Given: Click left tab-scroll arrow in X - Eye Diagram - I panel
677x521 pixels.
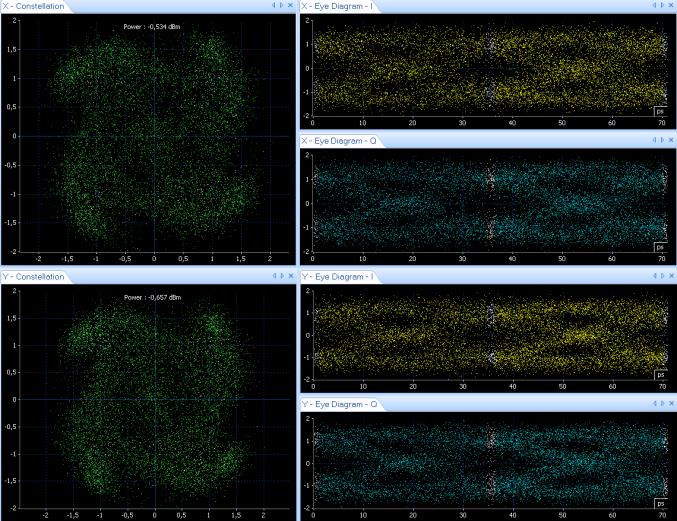Looking at the screenshot, I should pyautogui.click(x=655, y=5).
